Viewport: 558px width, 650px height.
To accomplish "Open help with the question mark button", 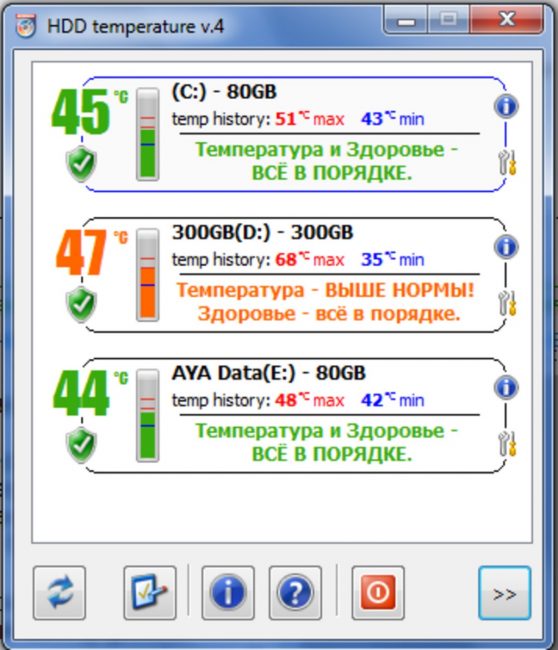I will click(x=295, y=593).
